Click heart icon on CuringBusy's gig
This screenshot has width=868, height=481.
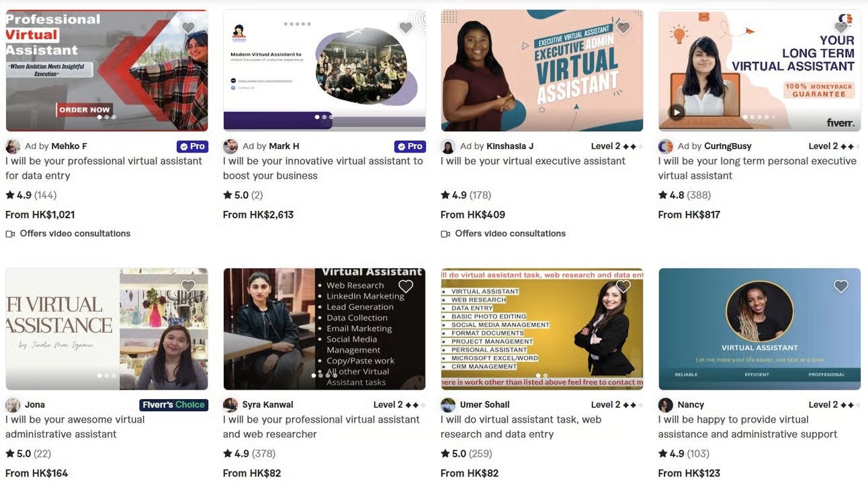[x=841, y=28]
